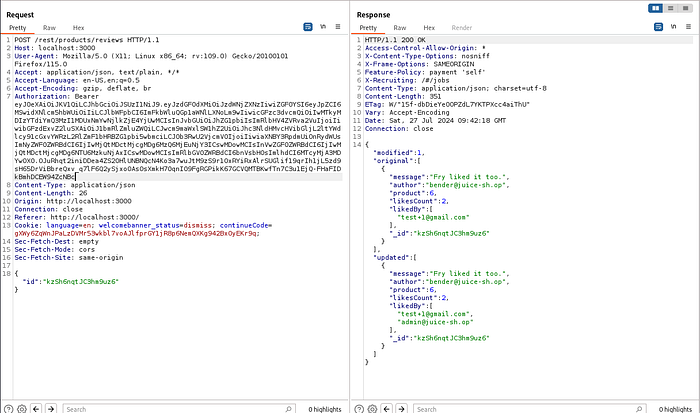This screenshot has height=413, width=700.
Task: Focus the Request panel search field
Action: click(179, 409)
